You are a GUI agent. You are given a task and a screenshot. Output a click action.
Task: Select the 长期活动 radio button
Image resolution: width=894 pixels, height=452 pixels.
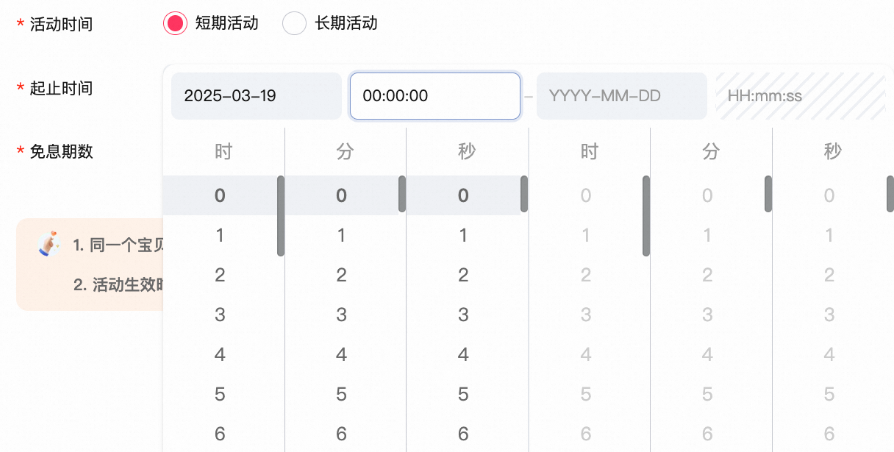[294, 23]
